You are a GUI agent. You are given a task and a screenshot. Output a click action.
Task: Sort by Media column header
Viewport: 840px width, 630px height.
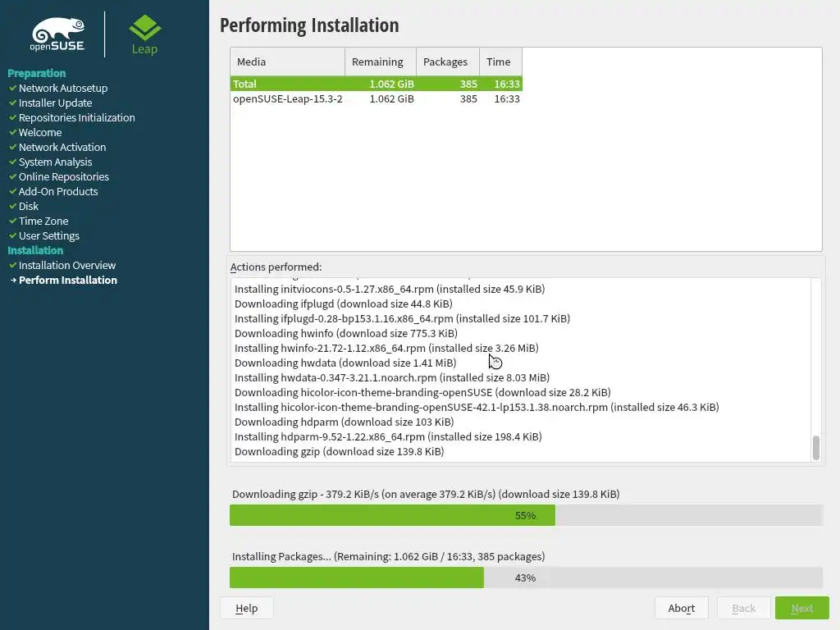point(288,62)
